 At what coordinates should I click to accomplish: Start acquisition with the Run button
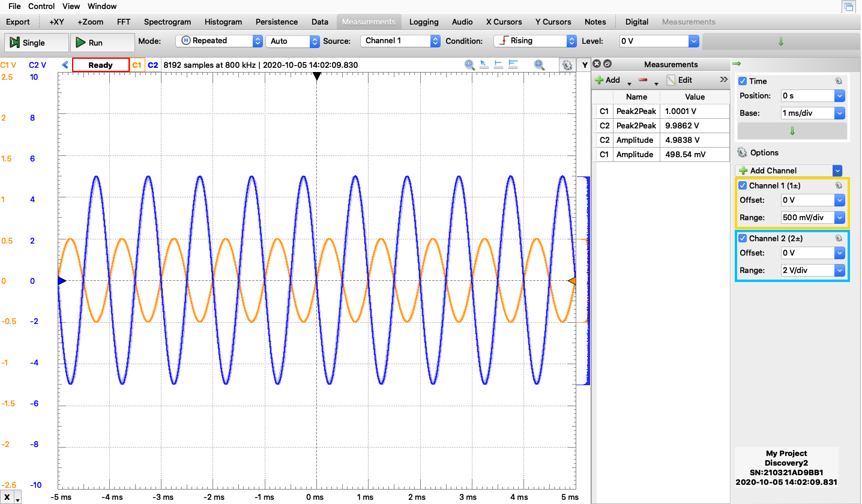[102, 43]
